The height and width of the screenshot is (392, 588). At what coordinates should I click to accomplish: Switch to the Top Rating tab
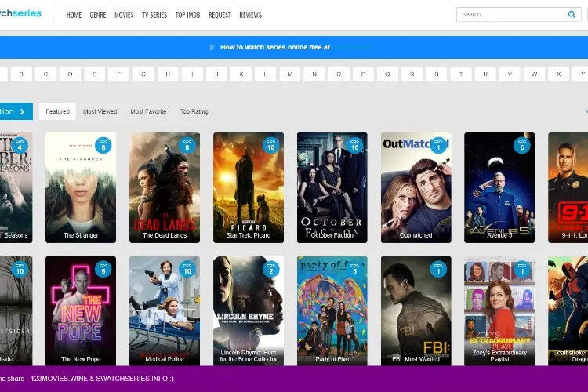pyautogui.click(x=194, y=111)
